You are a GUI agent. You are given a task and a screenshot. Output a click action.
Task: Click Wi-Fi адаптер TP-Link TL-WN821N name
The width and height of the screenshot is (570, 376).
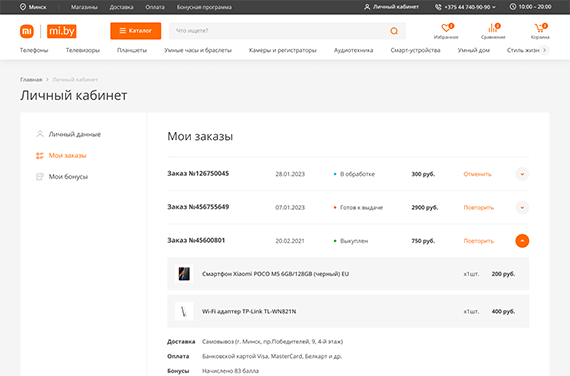tap(249, 311)
